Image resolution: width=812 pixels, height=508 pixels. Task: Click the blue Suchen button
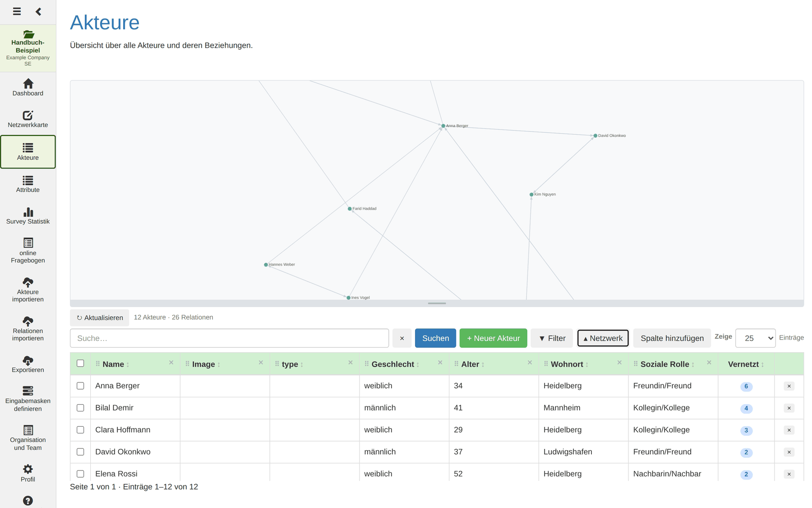[x=435, y=338]
